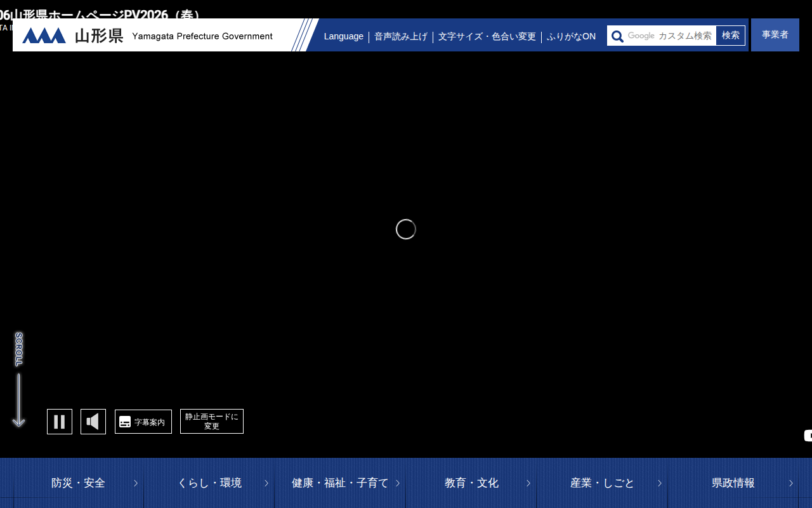Click the 検索 search button
The width and height of the screenshot is (812, 508).
(x=731, y=36)
